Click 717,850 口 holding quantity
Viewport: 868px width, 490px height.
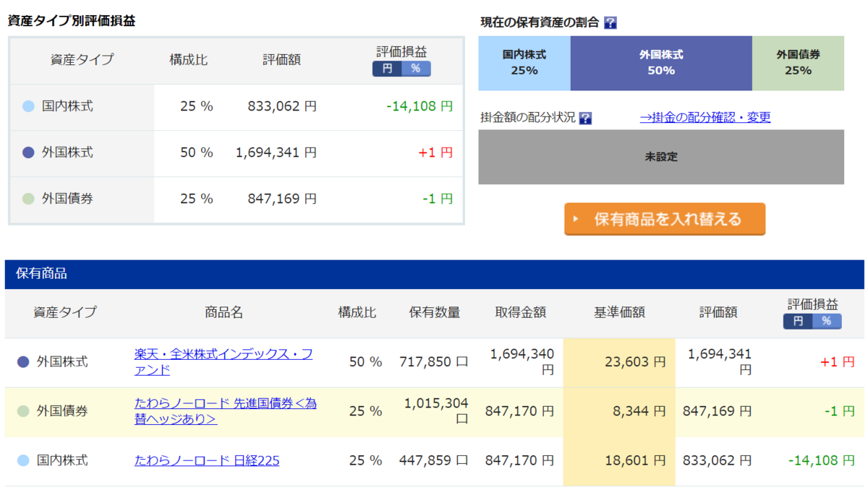tap(434, 362)
